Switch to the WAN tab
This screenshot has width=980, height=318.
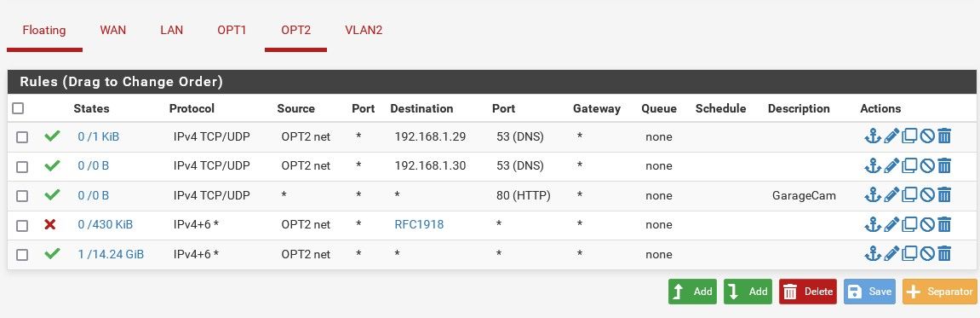112,30
